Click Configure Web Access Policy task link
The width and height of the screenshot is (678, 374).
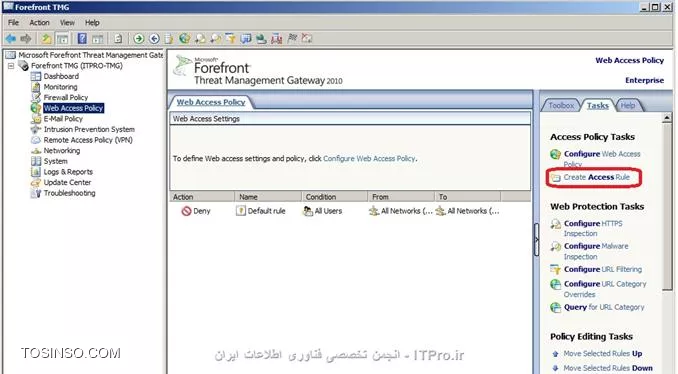(602, 159)
